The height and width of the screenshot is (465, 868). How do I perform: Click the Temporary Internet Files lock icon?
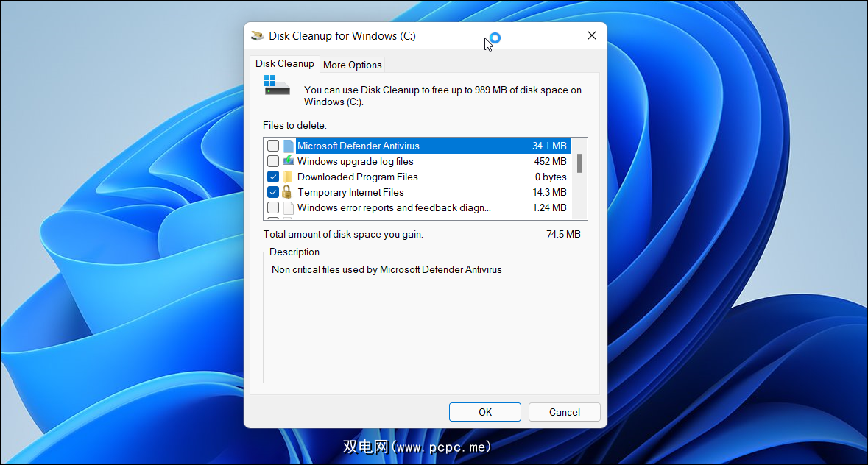point(286,192)
